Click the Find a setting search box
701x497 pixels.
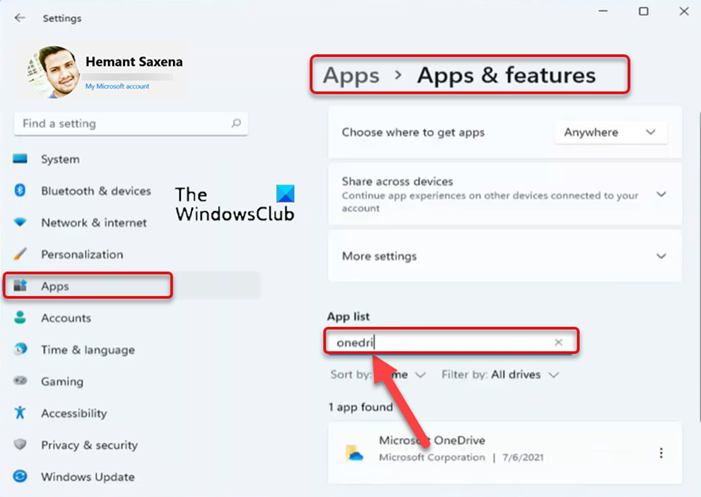pos(131,123)
